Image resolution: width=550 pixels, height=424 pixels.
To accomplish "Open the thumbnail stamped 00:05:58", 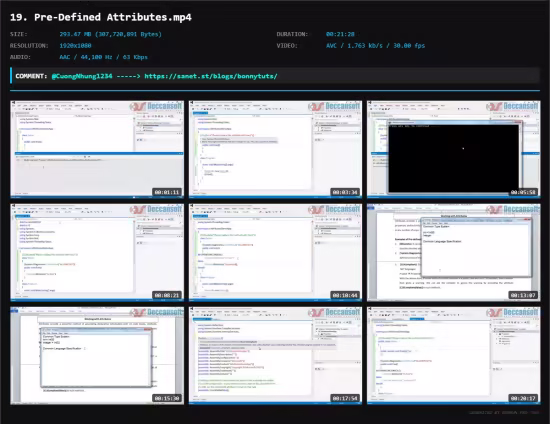I will pyautogui.click(x=454, y=149).
